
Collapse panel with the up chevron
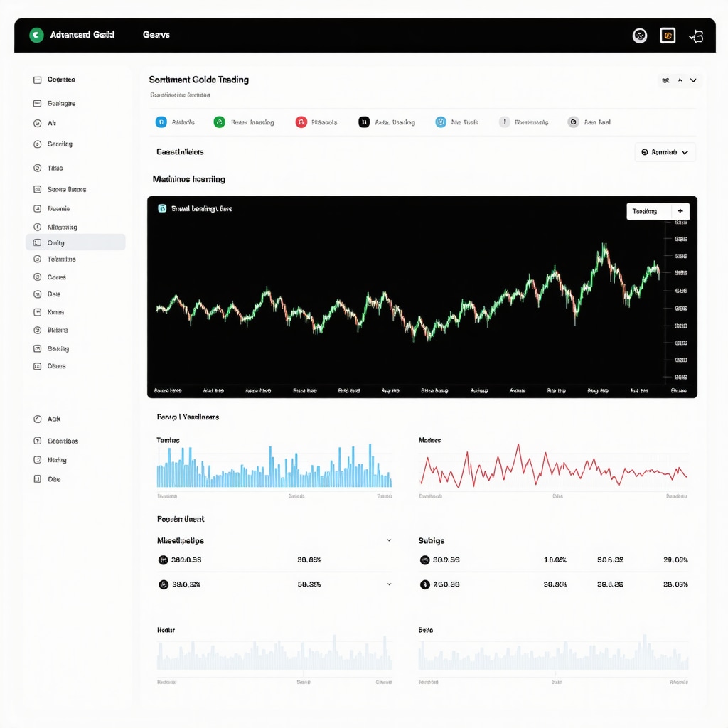click(x=680, y=80)
